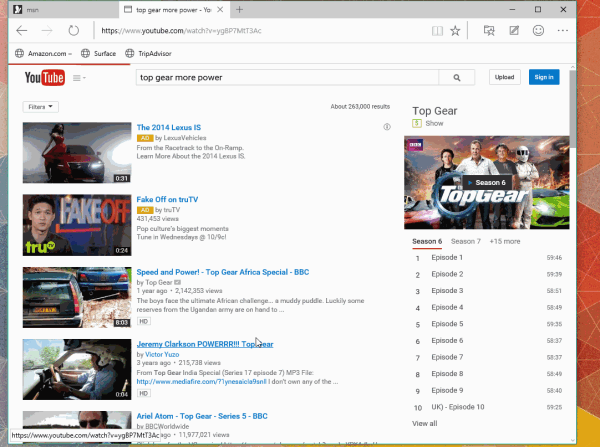
Task: Click the Upload button
Action: point(504,77)
